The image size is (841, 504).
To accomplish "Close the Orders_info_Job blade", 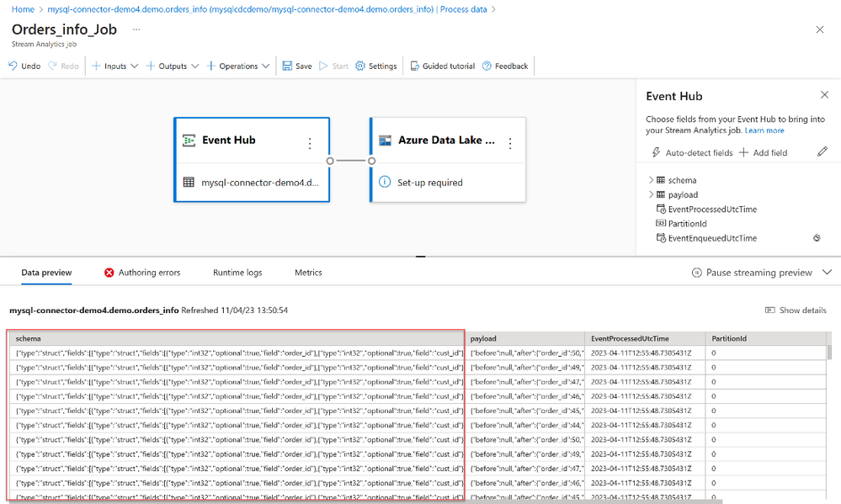I will click(x=820, y=29).
